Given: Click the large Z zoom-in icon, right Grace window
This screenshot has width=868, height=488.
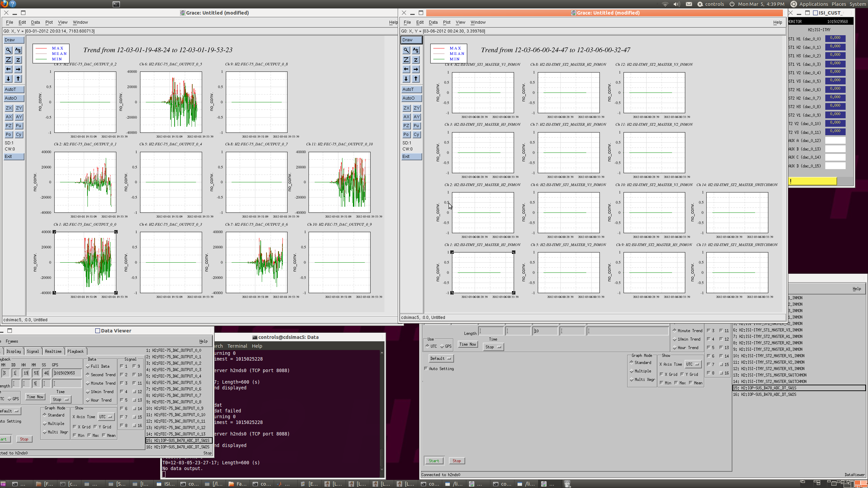Looking at the screenshot, I should pos(406,60).
